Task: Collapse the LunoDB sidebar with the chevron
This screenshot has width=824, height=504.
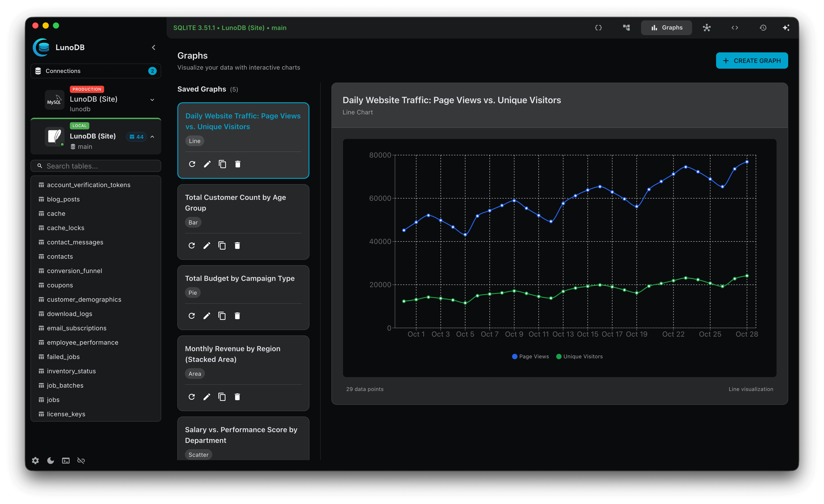Action: (x=154, y=47)
